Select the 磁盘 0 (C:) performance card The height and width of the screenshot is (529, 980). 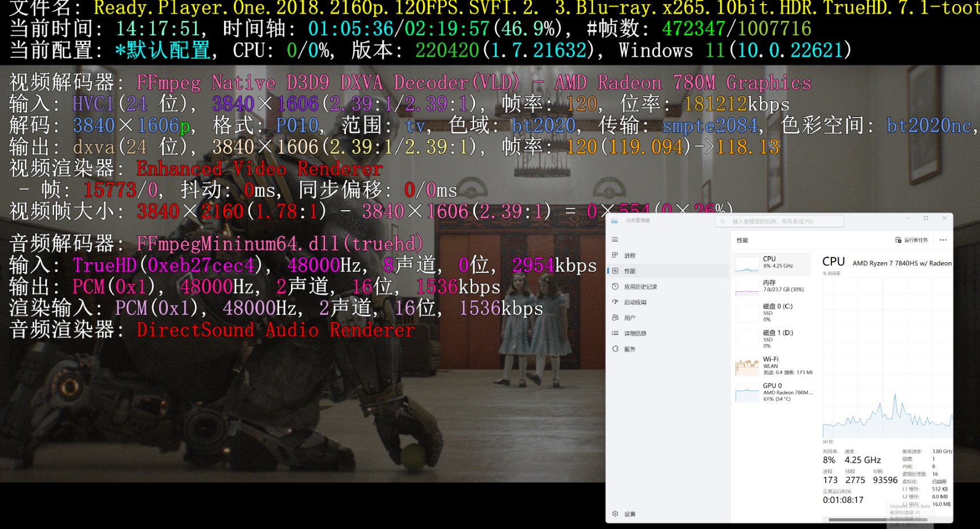773,313
